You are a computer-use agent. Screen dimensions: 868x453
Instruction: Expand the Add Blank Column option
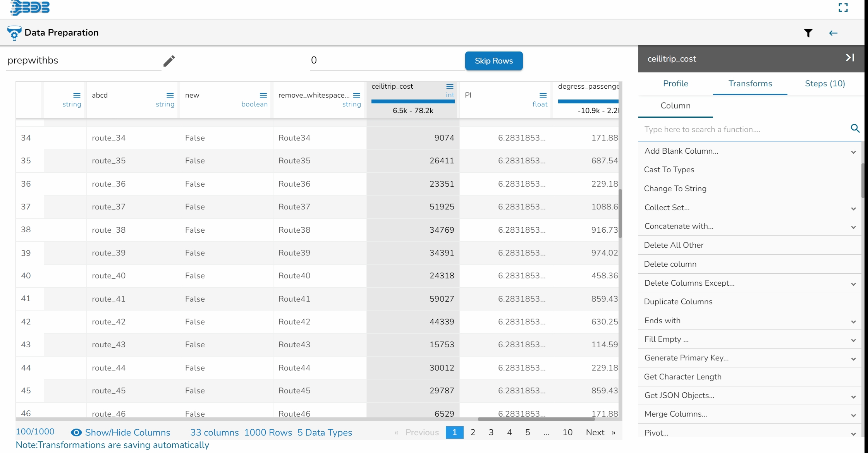(853, 152)
